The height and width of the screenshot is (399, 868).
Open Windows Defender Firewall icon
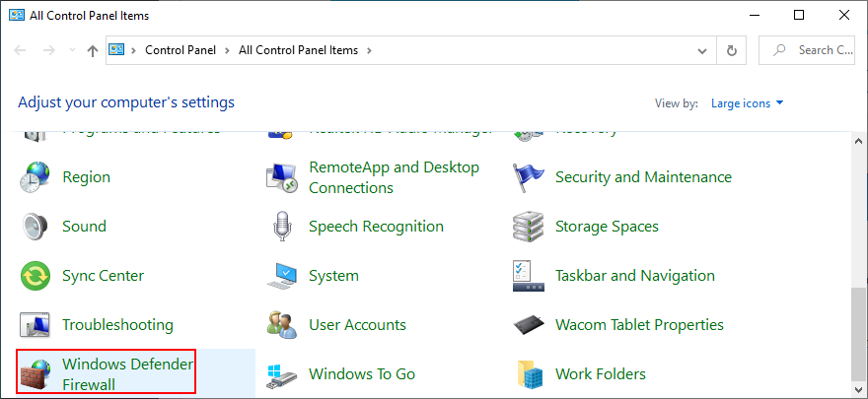(x=36, y=374)
